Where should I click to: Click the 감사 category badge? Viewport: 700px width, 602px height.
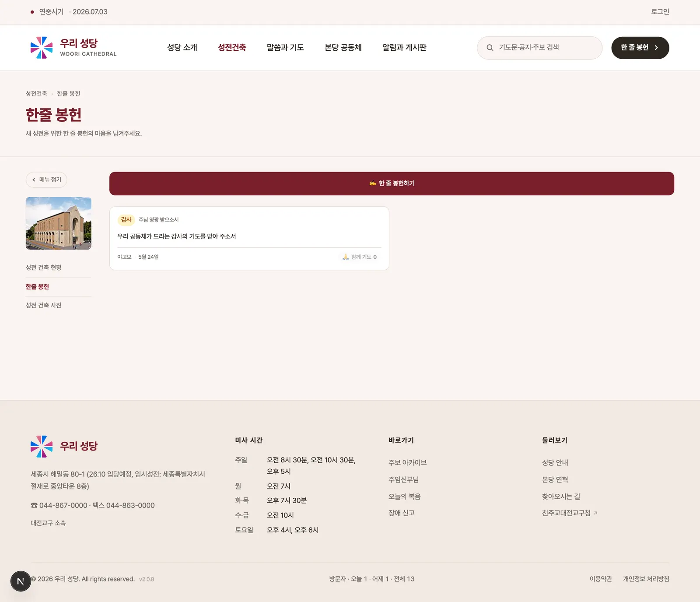click(126, 220)
